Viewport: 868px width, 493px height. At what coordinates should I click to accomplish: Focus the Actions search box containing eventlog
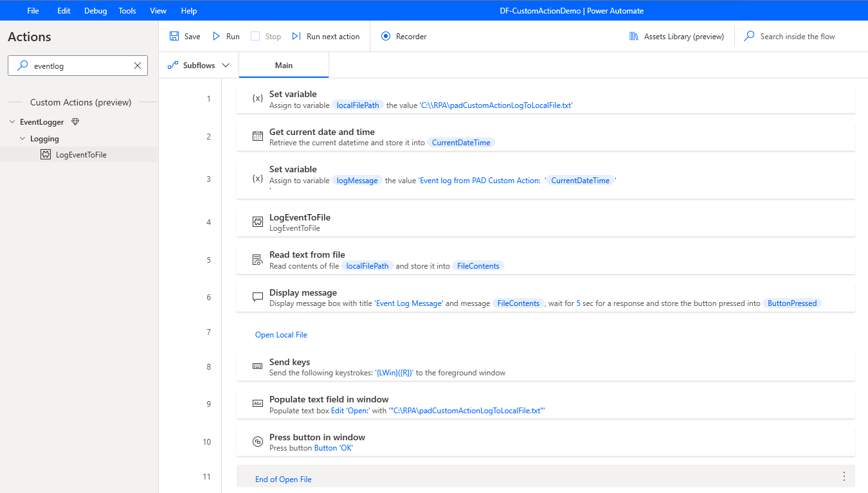(x=78, y=66)
